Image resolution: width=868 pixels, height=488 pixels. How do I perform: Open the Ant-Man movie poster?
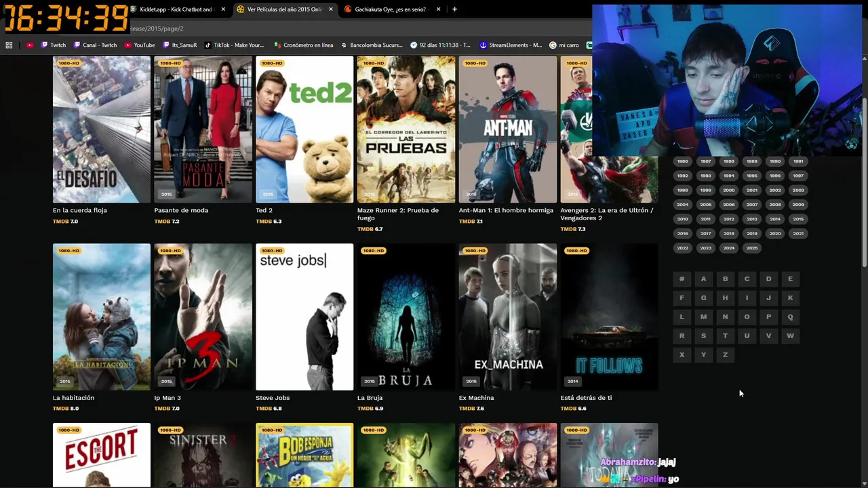508,129
